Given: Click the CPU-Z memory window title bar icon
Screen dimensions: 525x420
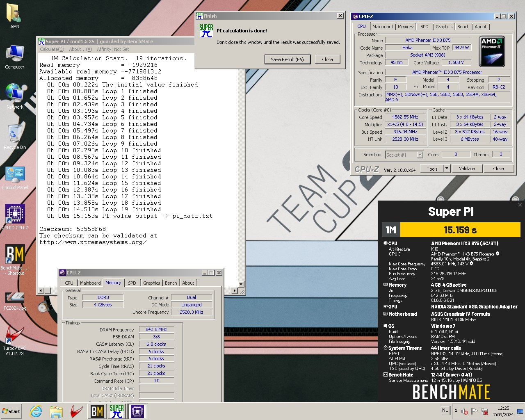Looking at the screenshot, I should 63,273.
